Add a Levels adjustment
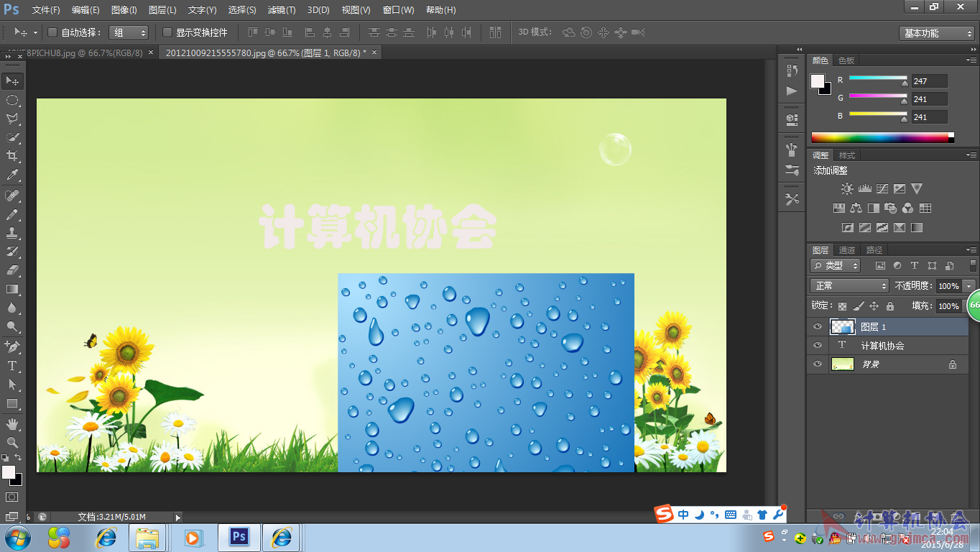 tap(865, 189)
